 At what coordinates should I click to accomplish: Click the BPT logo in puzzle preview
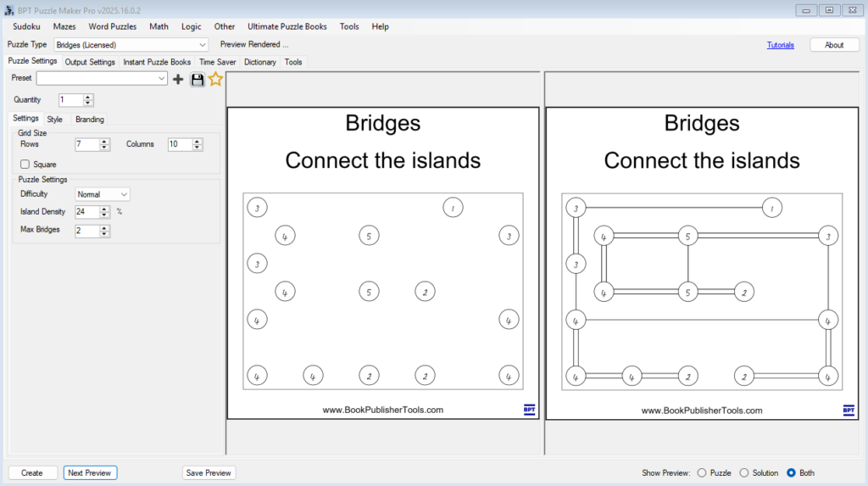(x=529, y=410)
